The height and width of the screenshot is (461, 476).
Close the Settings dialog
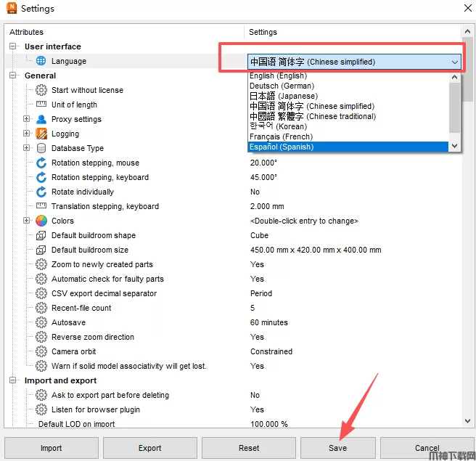[468, 8]
